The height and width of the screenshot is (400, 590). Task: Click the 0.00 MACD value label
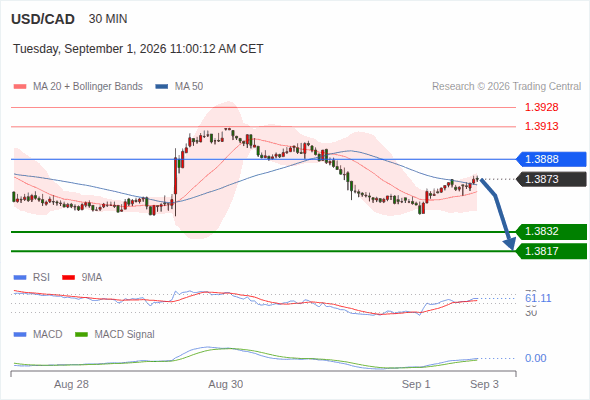tap(535, 358)
